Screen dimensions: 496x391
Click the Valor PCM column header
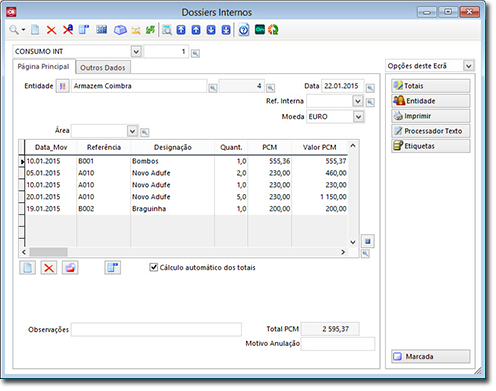click(319, 147)
